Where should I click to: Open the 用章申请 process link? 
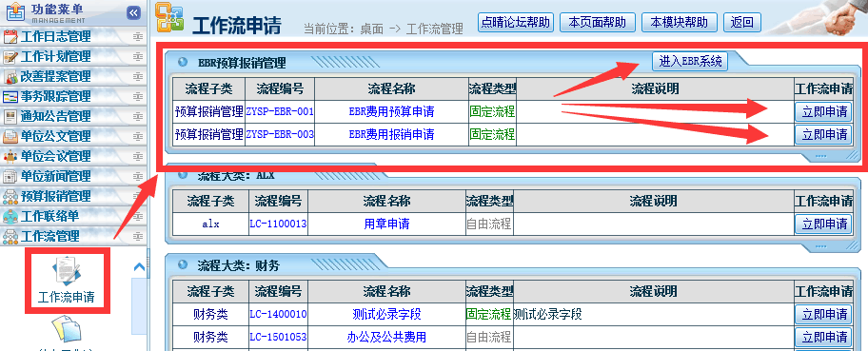tap(386, 224)
